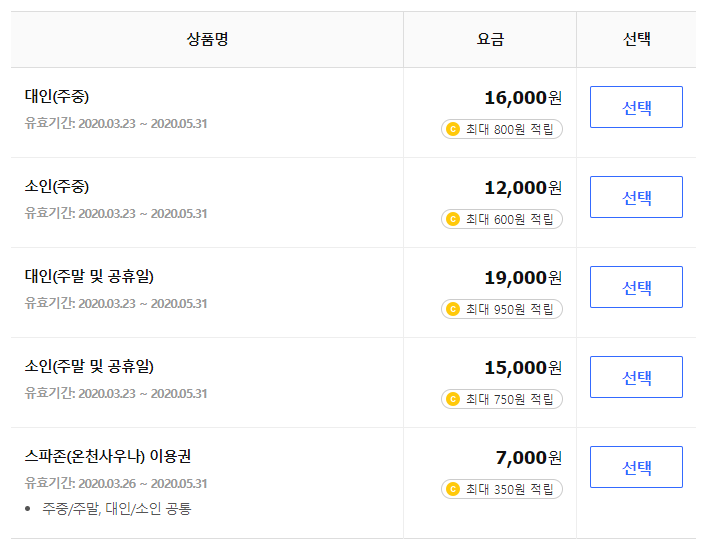Choose 선택 for the 소인(주중) ticket
Screen dimensions: 704x549
pos(636,197)
